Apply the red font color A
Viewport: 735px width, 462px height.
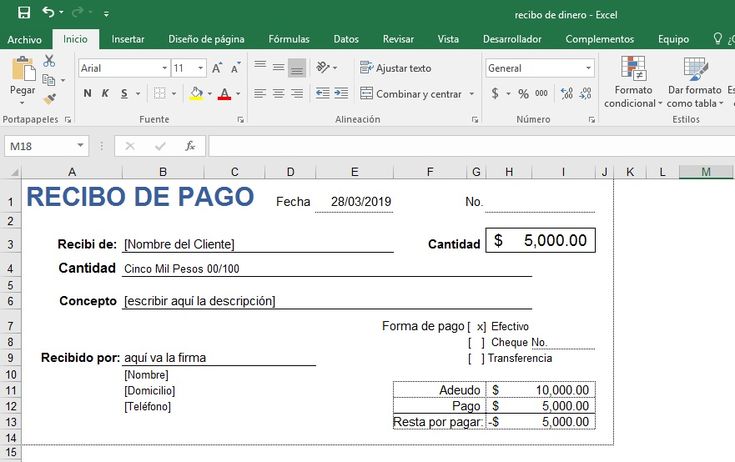point(225,93)
